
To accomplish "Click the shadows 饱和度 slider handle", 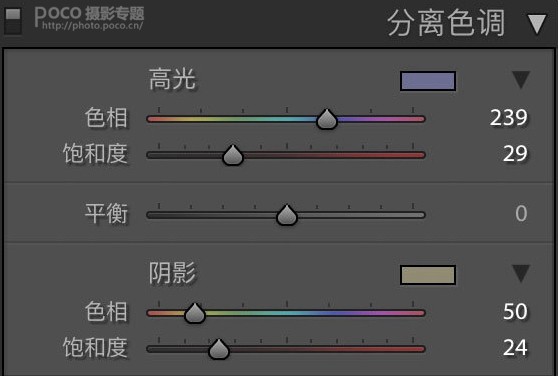I will click(219, 349).
